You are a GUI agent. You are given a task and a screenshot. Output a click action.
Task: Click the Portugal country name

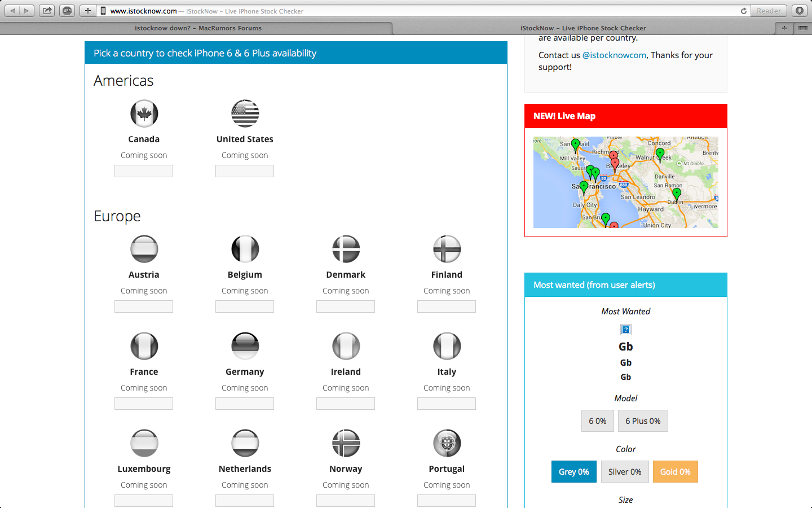pos(447,469)
